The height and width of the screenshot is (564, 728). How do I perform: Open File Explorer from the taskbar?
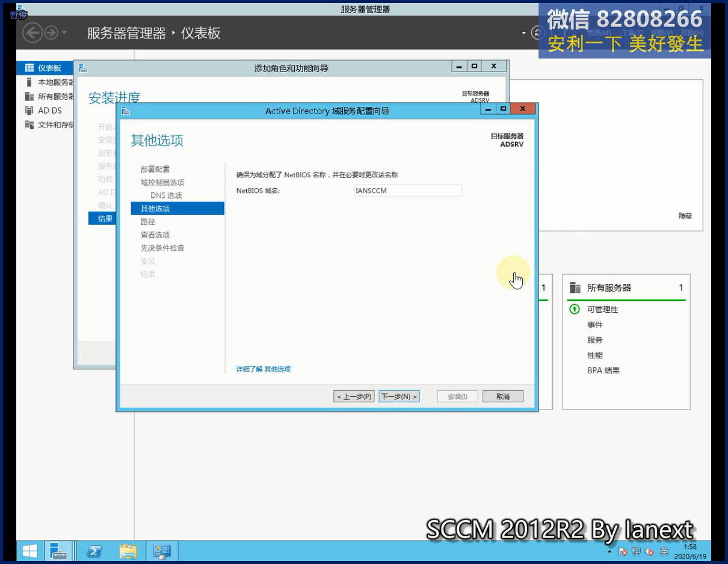128,551
